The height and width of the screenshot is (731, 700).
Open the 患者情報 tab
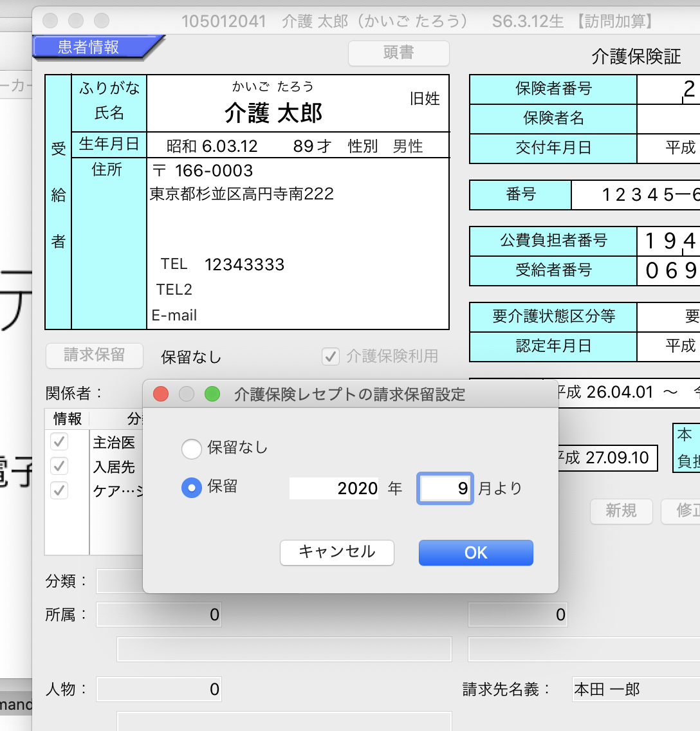(90, 48)
